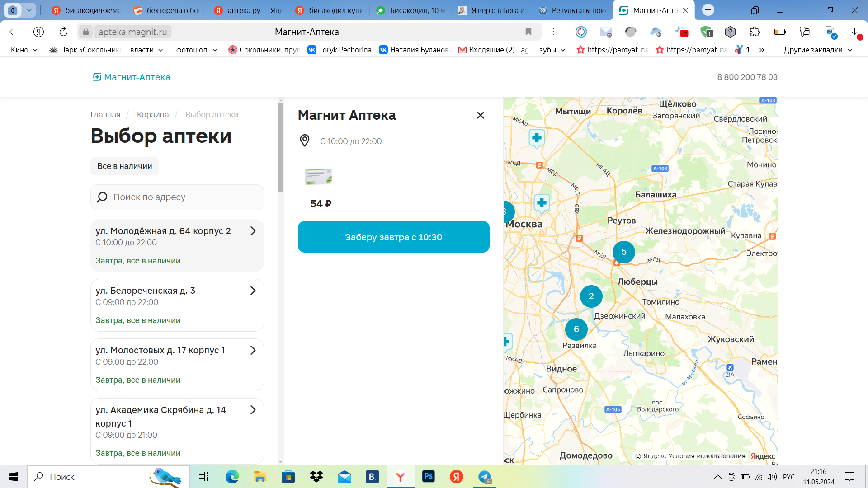The image size is (868, 488).
Task: Click the search magnifier in the address field
Action: tap(102, 197)
